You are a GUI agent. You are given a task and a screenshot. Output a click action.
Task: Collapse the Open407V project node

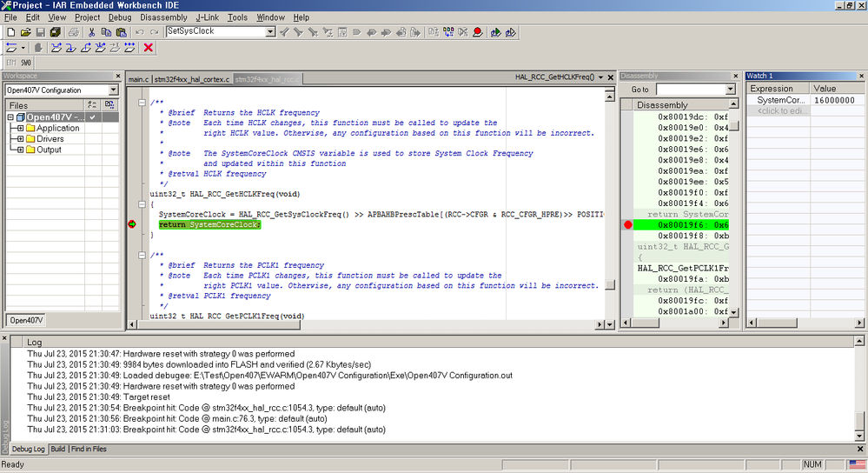[x=10, y=117]
